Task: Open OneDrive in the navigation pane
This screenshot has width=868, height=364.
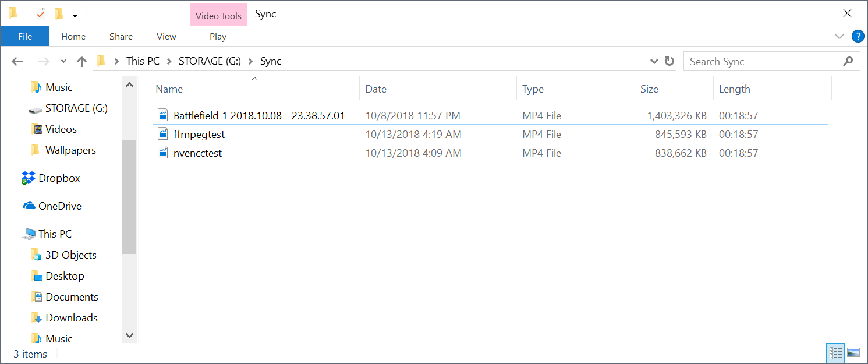Action: coord(59,206)
